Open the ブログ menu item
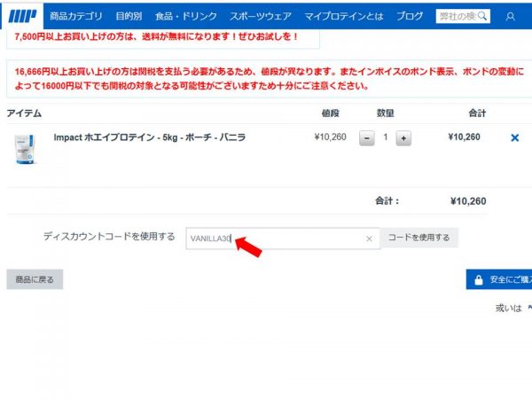The height and width of the screenshot is (399, 532). pyautogui.click(x=410, y=16)
